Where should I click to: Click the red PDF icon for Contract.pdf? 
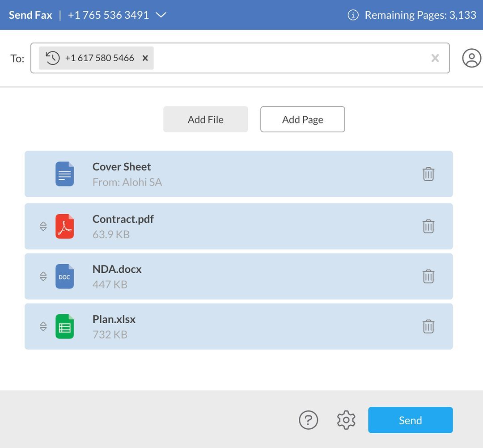(x=64, y=226)
